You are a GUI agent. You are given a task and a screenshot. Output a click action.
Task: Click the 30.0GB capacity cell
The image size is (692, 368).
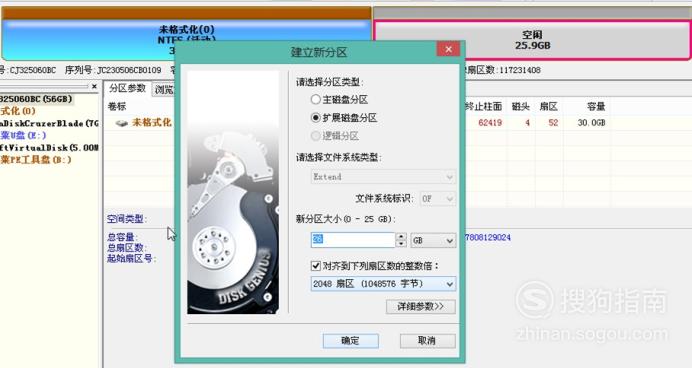(591, 123)
